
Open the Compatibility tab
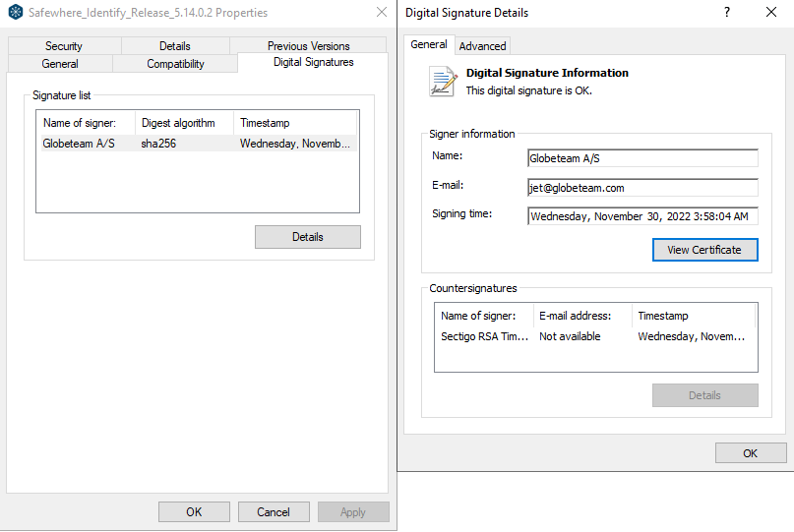(175, 64)
